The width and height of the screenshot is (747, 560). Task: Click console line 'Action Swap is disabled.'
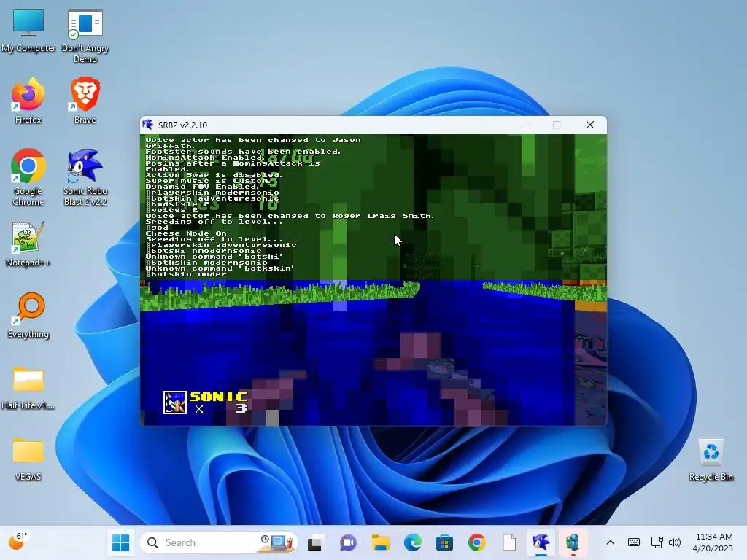tap(214, 175)
